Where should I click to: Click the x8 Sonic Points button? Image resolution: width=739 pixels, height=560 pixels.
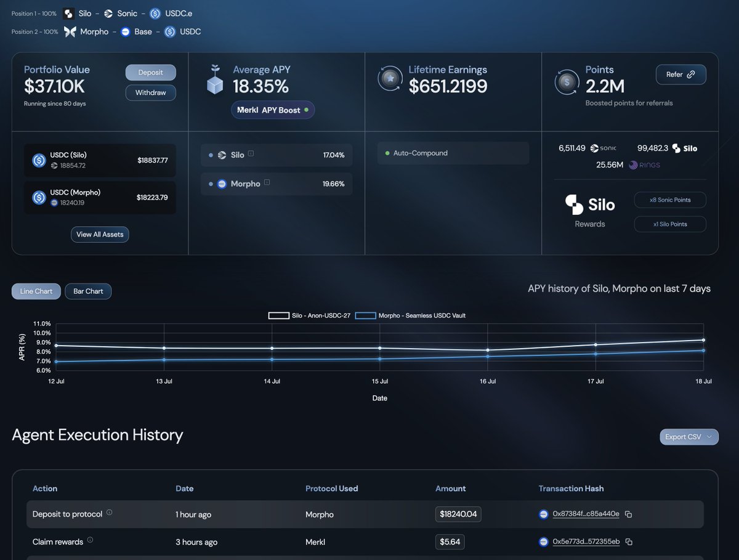[x=670, y=200]
